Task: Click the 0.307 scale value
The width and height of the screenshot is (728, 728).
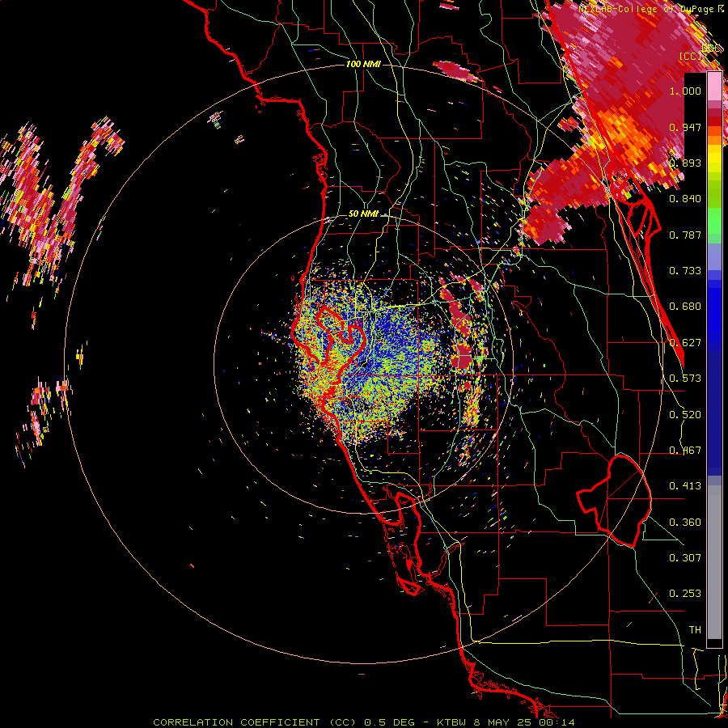Action: click(x=685, y=558)
